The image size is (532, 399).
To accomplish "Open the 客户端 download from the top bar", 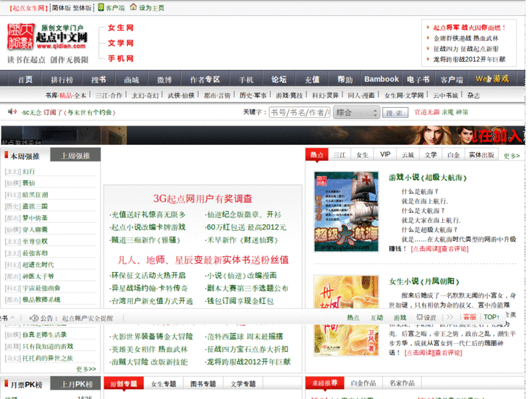I will coord(113,7).
